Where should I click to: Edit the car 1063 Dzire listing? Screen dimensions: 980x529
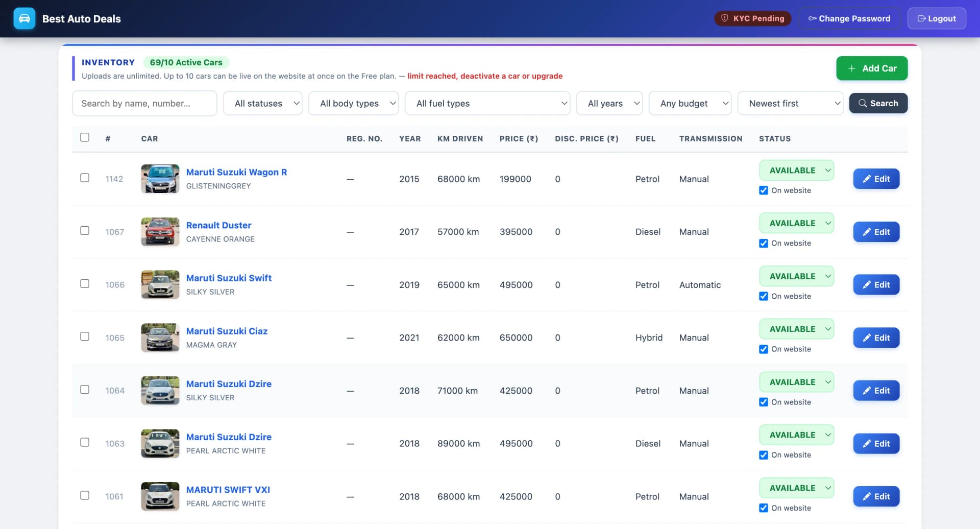click(x=876, y=444)
